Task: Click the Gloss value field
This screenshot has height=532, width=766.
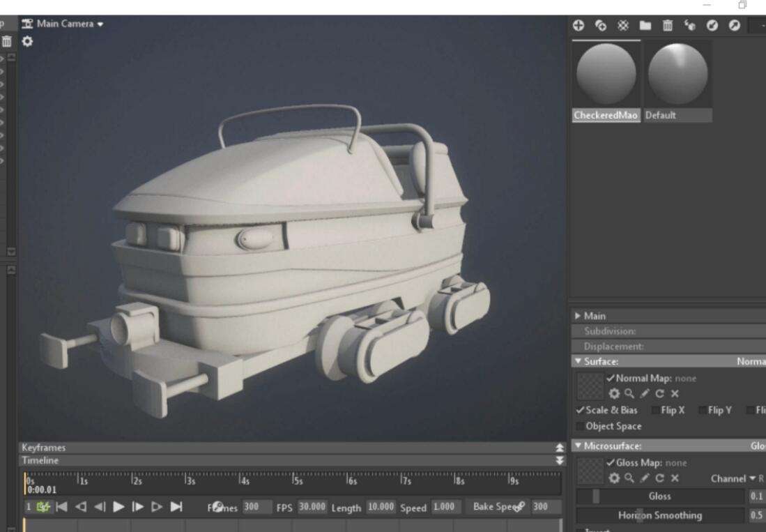Action: [x=757, y=496]
